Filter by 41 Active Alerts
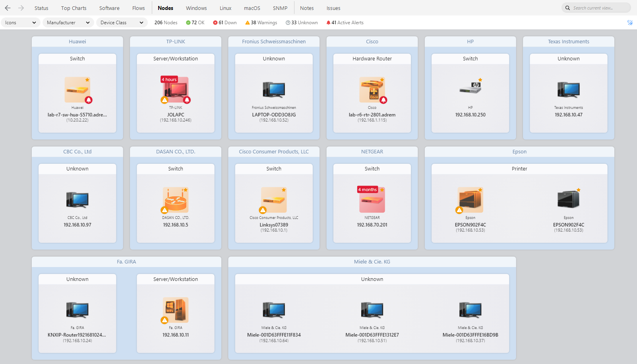637x364 pixels. [345, 23]
